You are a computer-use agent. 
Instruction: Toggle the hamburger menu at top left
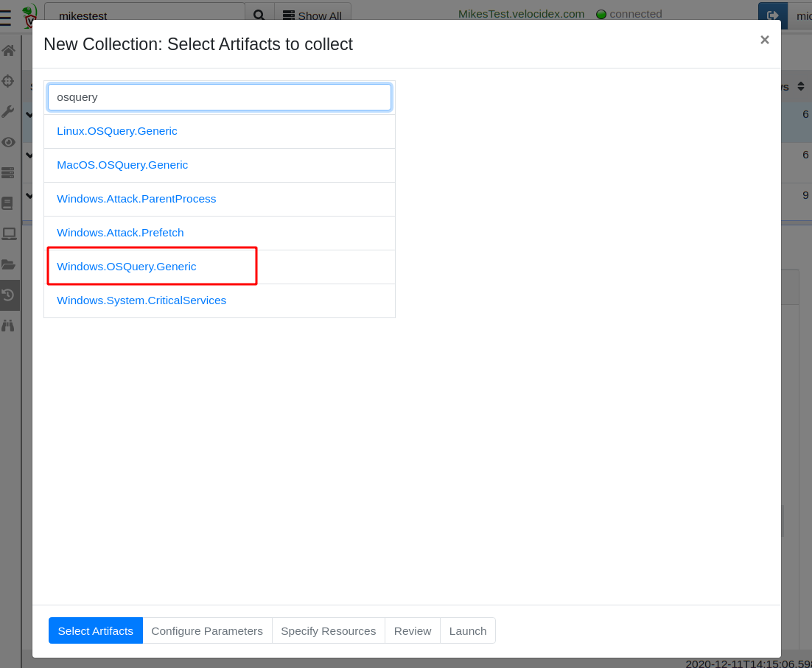[6, 15]
